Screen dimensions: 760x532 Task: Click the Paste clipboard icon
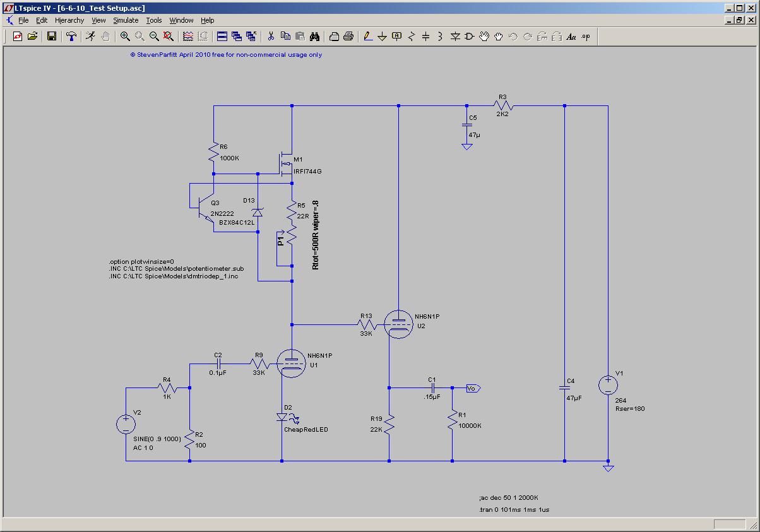[300, 37]
